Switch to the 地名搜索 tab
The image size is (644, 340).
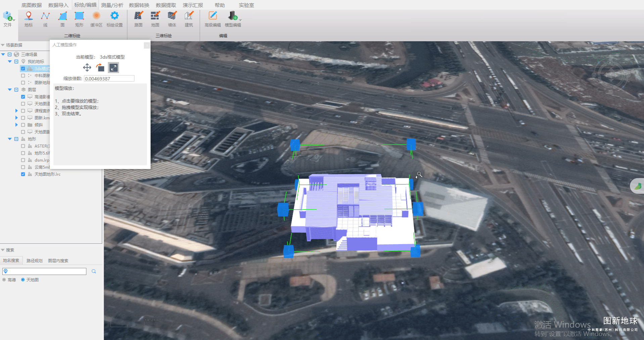point(11,261)
